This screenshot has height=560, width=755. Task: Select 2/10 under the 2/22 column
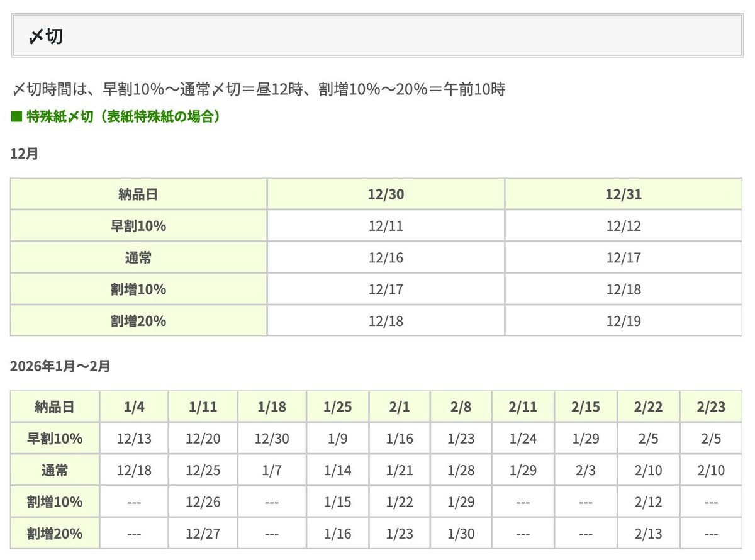point(648,471)
